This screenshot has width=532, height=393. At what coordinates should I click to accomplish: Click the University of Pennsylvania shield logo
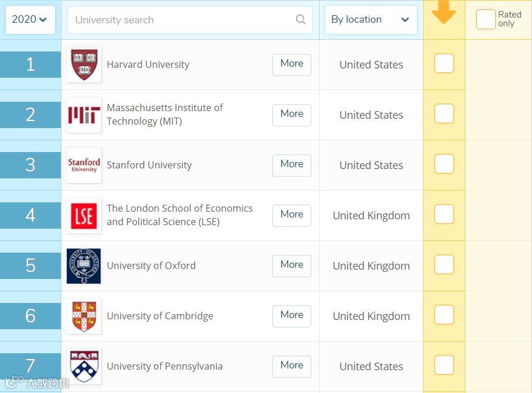84,366
